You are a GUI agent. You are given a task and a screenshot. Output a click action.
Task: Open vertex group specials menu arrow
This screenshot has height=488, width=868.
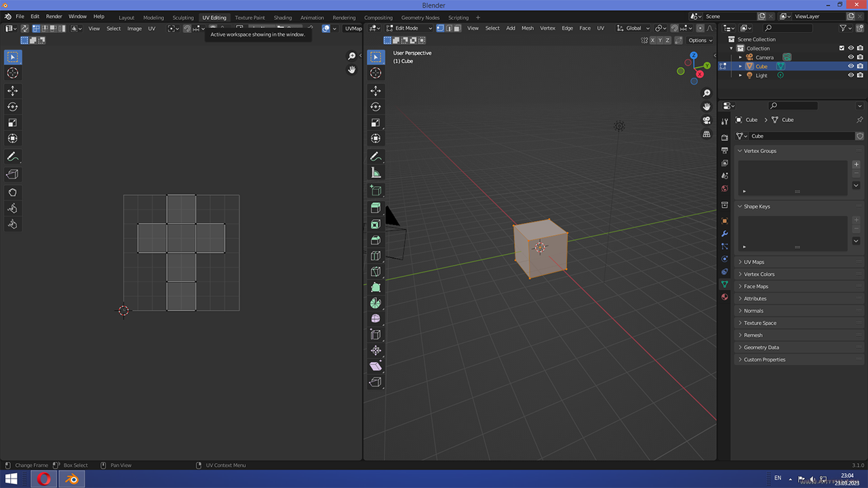[x=856, y=185]
